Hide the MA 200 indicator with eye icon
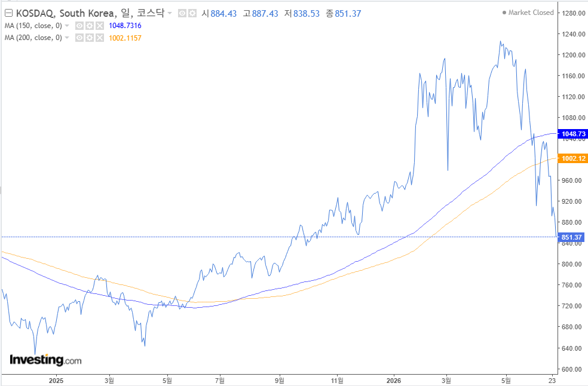The width and height of the screenshot is (588, 386). tap(79, 38)
